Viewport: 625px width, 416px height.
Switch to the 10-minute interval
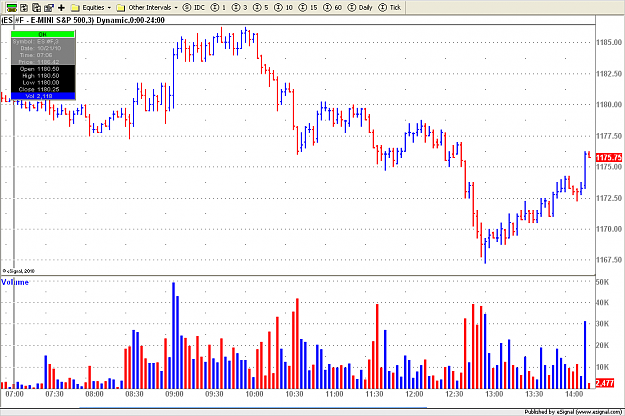pyautogui.click(x=283, y=7)
